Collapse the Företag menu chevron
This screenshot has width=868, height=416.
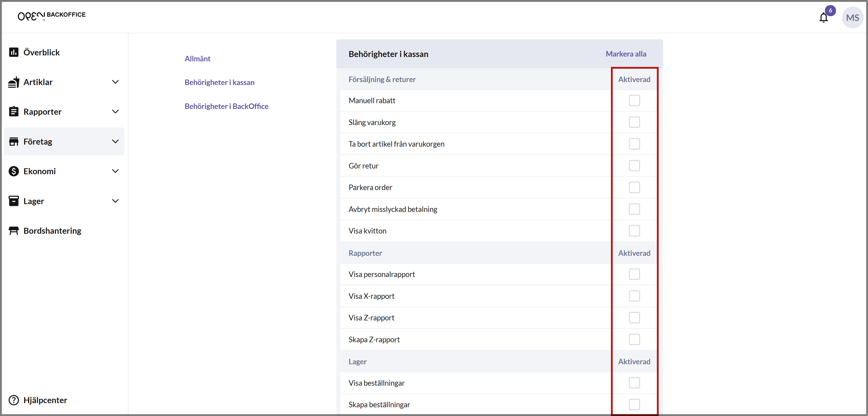pyautogui.click(x=115, y=142)
